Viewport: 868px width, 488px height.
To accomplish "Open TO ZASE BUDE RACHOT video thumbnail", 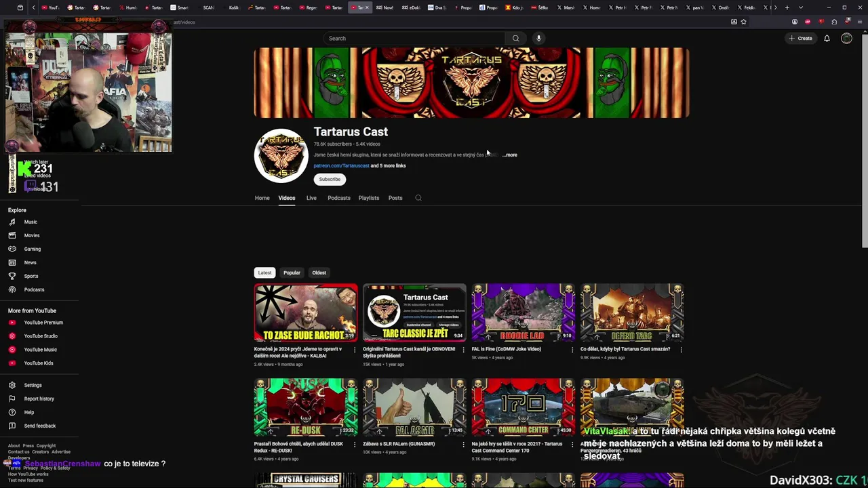I will [306, 312].
